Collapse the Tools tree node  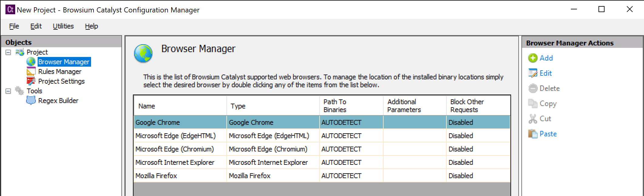[8, 91]
